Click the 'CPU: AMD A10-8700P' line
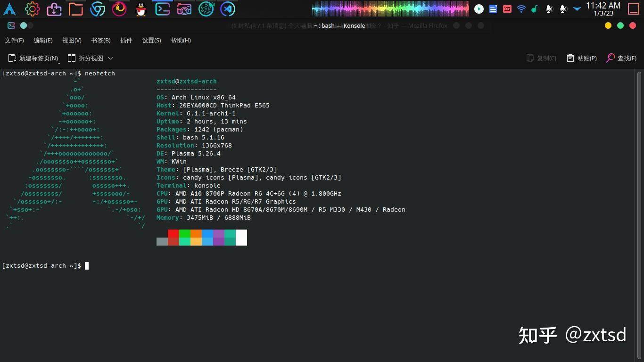 (249, 194)
